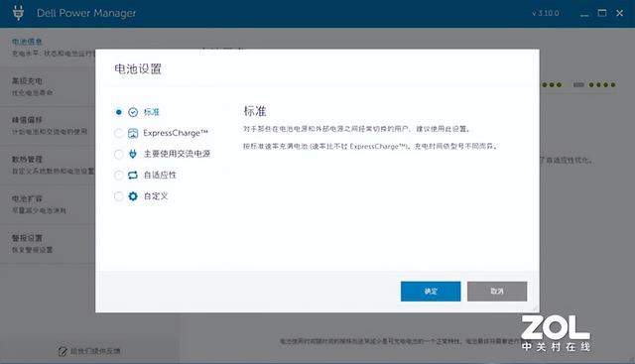The width and height of the screenshot is (635, 364).
Task: Select 电池扩容 in the sidebar
Action: coord(48,204)
